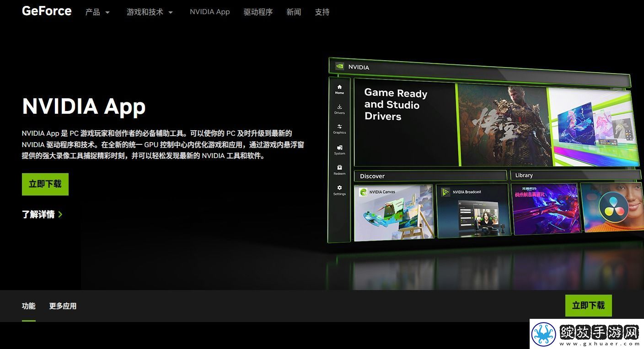
Task: Click the Discover section label
Action: (x=372, y=176)
